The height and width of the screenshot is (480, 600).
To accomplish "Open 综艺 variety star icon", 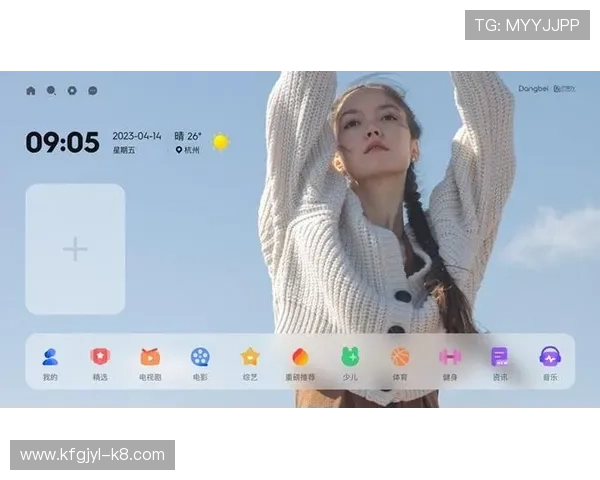I will pyautogui.click(x=250, y=357).
